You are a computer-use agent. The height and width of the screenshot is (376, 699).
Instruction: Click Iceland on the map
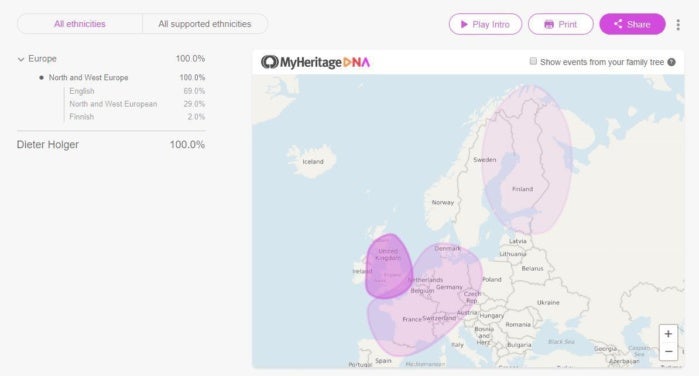tap(312, 161)
